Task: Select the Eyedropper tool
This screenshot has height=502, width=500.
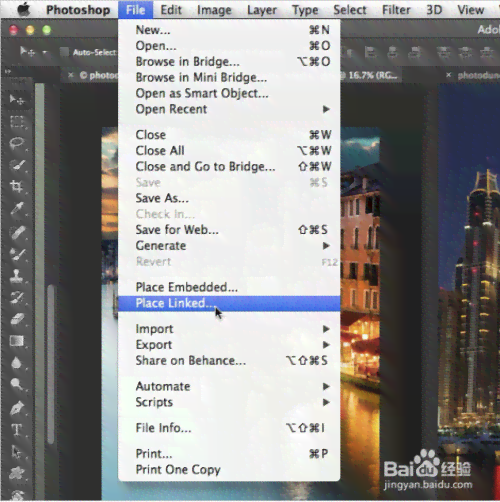Action: [17, 209]
